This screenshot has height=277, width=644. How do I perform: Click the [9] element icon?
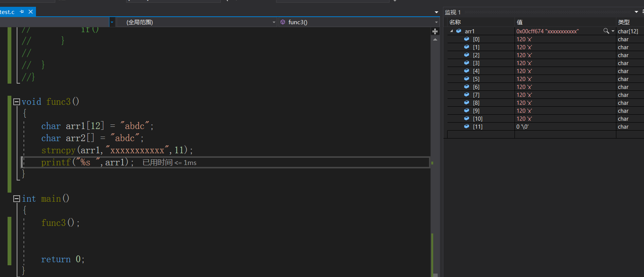coord(466,110)
